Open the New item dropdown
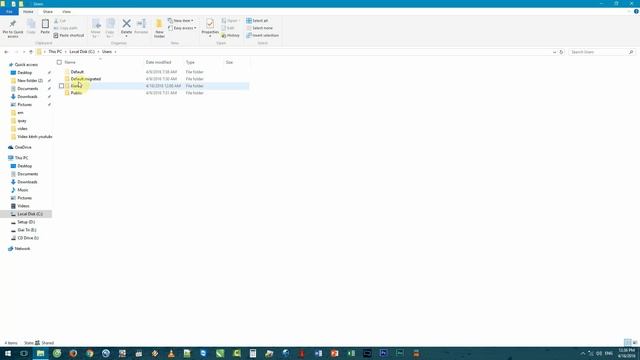 coord(180,20)
